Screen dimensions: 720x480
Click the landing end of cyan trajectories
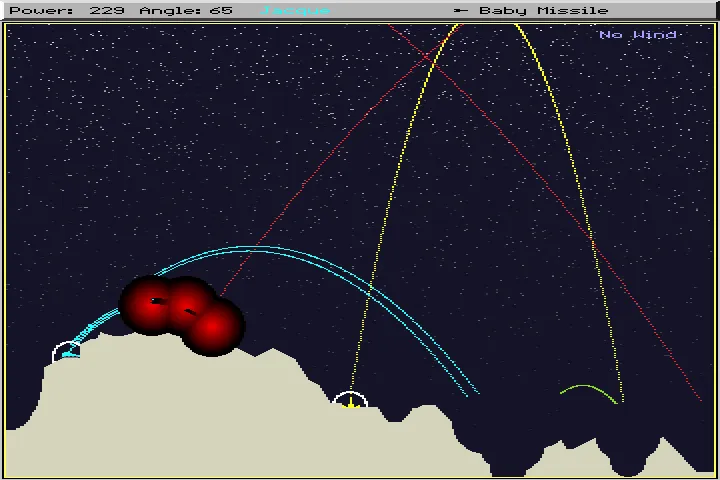click(x=472, y=392)
